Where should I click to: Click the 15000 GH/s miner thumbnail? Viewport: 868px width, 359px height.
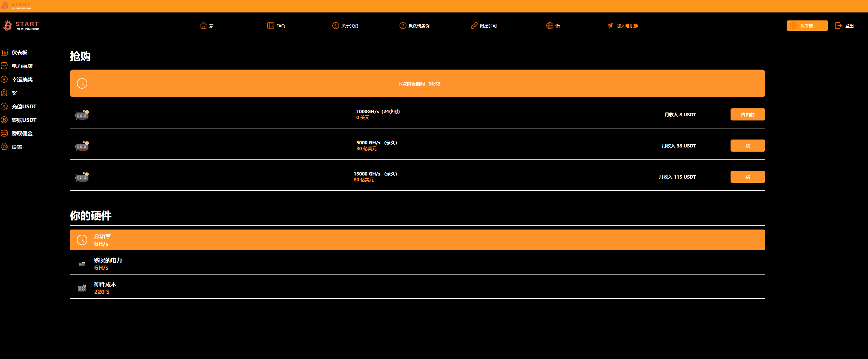[82, 177]
